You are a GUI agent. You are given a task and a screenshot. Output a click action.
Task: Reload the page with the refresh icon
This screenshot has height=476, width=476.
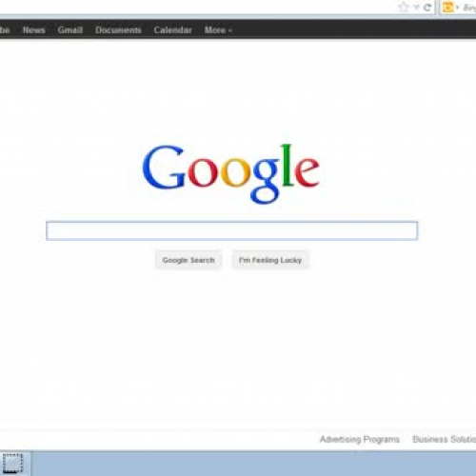pos(427,7)
